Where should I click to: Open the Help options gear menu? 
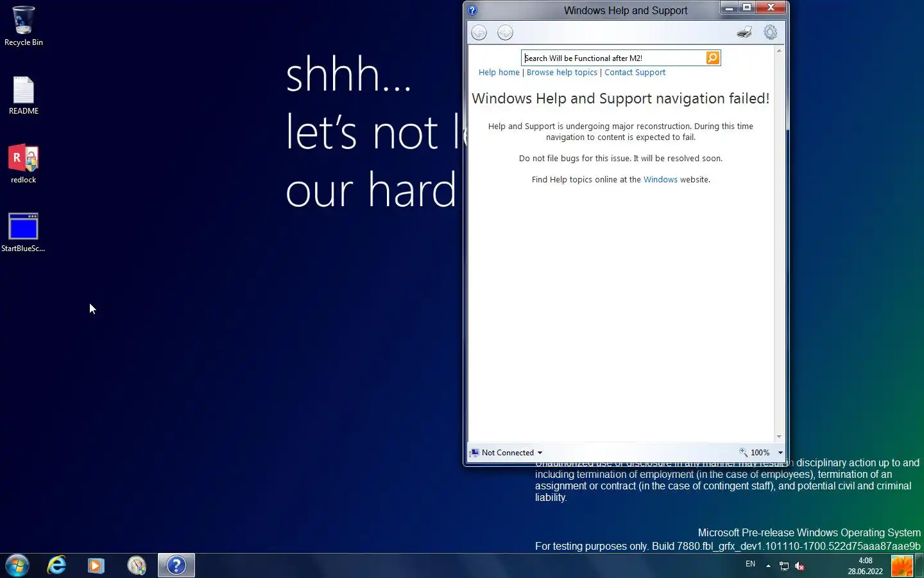click(771, 32)
